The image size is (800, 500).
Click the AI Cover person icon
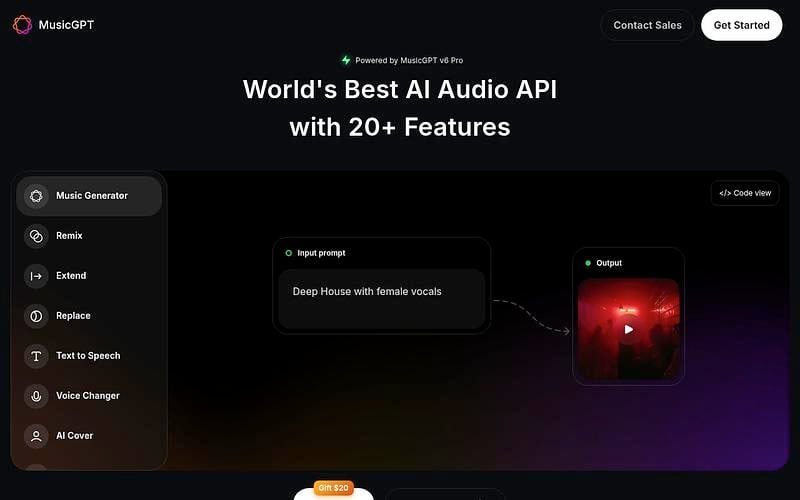(36, 436)
